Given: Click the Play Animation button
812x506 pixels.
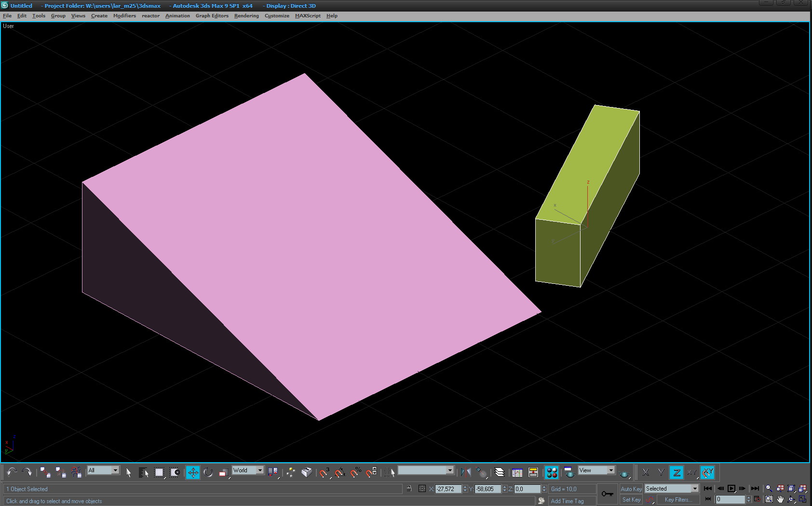Looking at the screenshot, I should click(731, 489).
